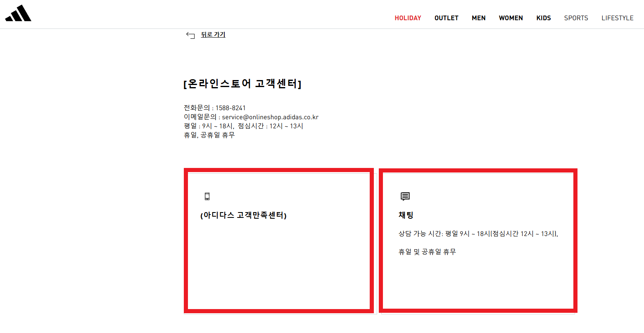Click the 평일 : 9시 ~ 18시 hours line
The image size is (644, 333).
coord(243,126)
